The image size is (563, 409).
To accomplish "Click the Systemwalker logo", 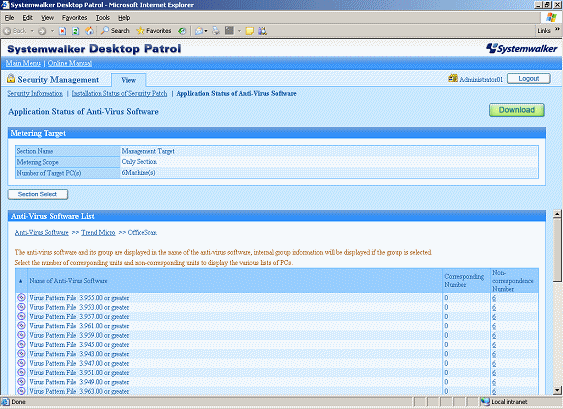I will (x=521, y=48).
